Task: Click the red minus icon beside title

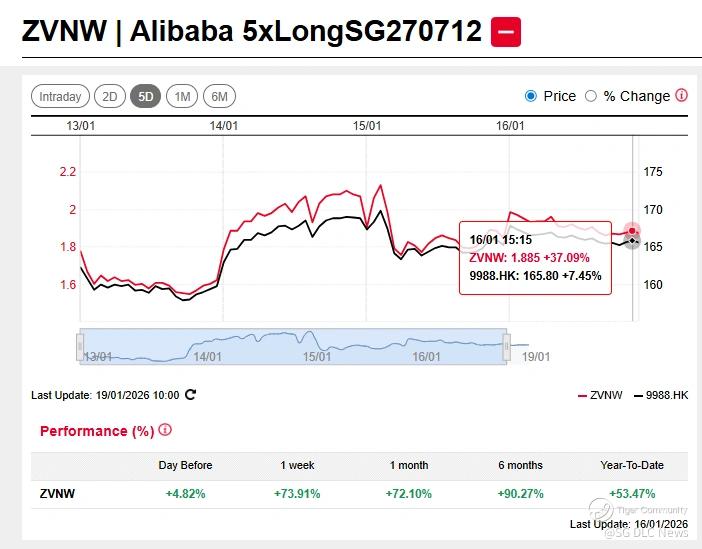Action: (506, 32)
